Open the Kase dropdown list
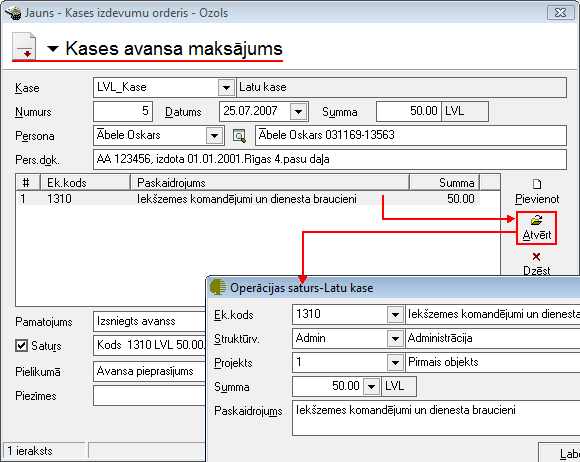 226,88
